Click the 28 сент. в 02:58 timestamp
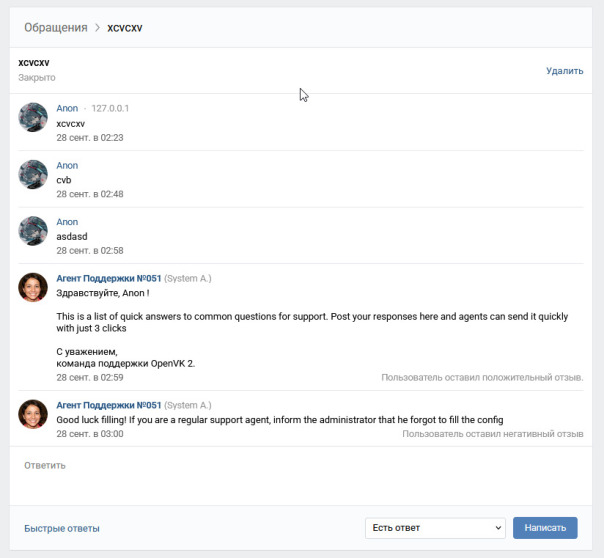The image size is (604, 558). (x=90, y=251)
